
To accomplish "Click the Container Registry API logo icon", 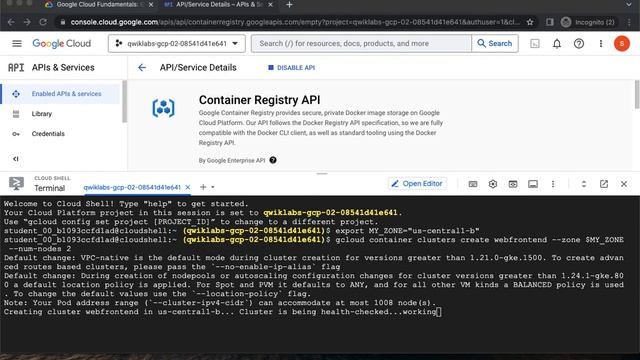I will click(163, 108).
